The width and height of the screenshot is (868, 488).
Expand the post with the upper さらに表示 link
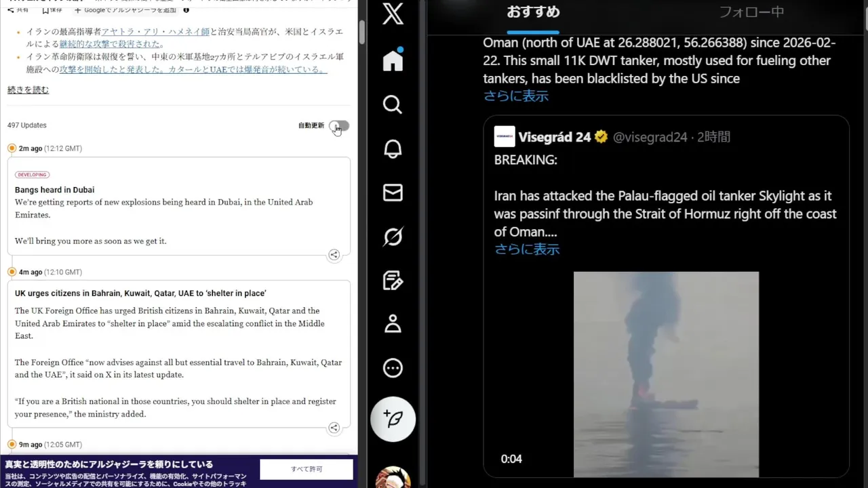pos(515,96)
